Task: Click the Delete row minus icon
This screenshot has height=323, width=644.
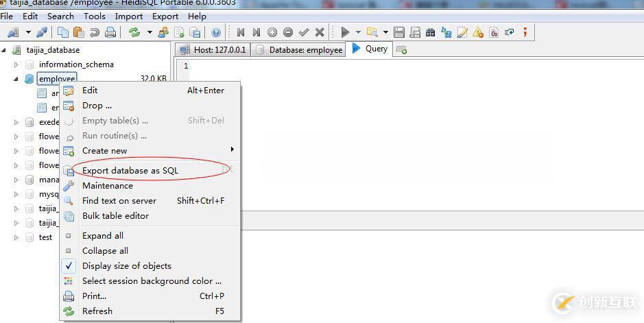Action: (288, 32)
